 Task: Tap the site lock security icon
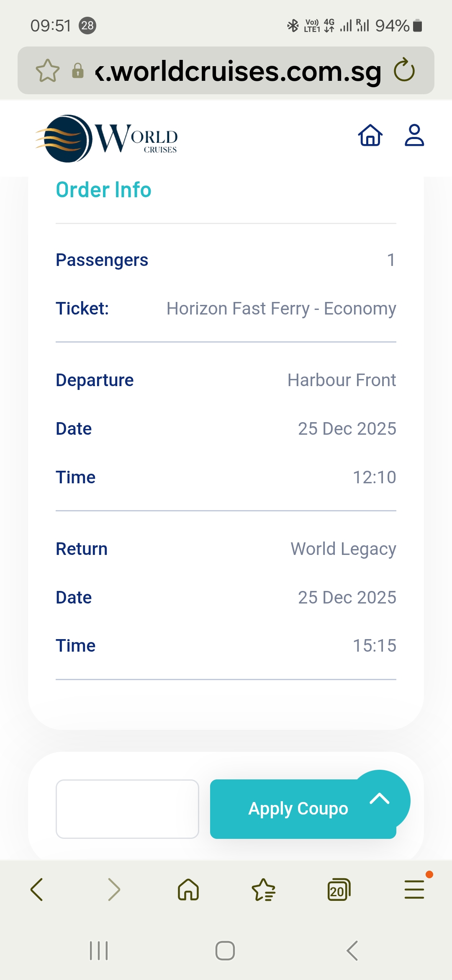coord(78,71)
